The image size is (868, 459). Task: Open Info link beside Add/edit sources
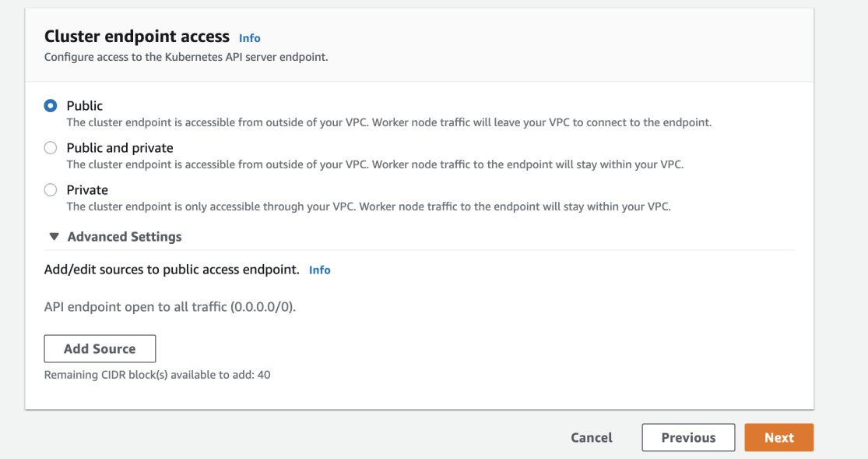click(x=319, y=270)
